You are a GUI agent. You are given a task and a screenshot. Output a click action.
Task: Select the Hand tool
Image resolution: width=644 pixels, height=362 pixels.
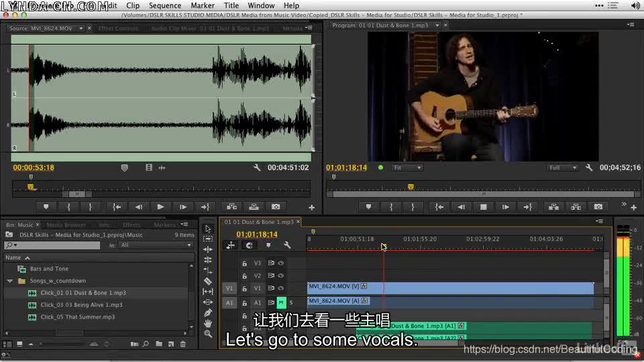click(208, 323)
